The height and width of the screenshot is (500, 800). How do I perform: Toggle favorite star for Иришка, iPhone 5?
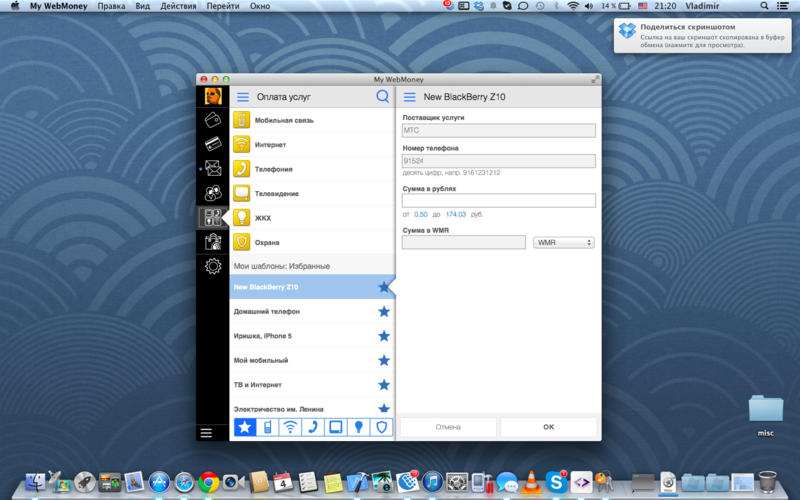pyautogui.click(x=384, y=336)
